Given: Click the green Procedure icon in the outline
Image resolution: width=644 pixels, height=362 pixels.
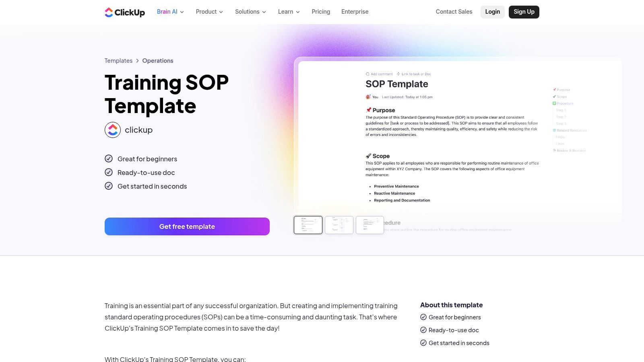Looking at the screenshot, I should coord(554,103).
